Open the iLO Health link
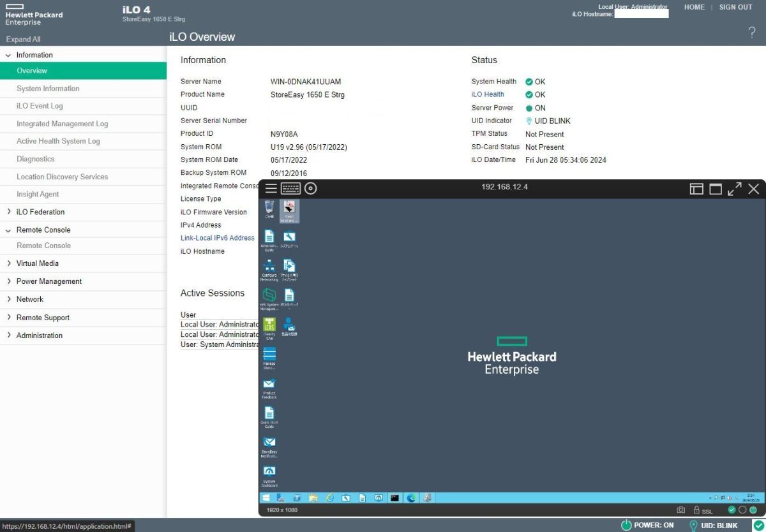Image resolution: width=766 pixels, height=532 pixels. coord(488,94)
